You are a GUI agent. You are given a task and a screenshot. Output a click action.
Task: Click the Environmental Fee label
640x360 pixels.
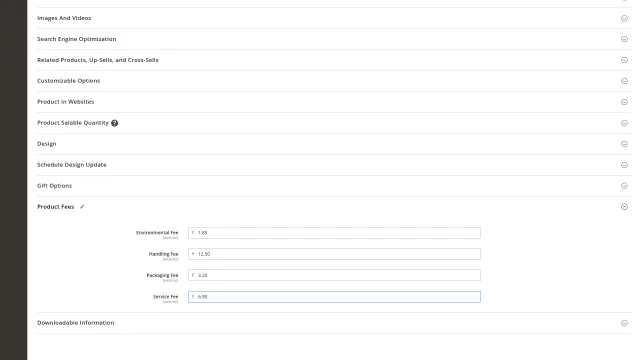click(157, 233)
